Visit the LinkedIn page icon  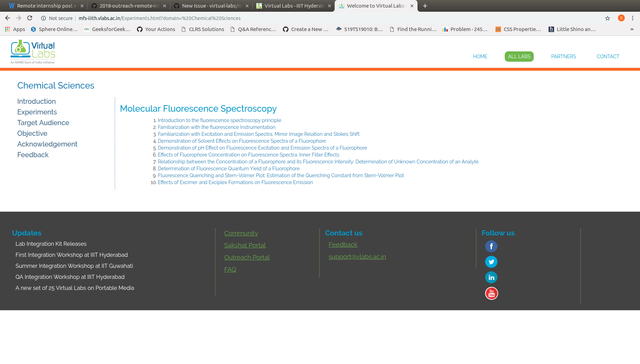coord(491,277)
